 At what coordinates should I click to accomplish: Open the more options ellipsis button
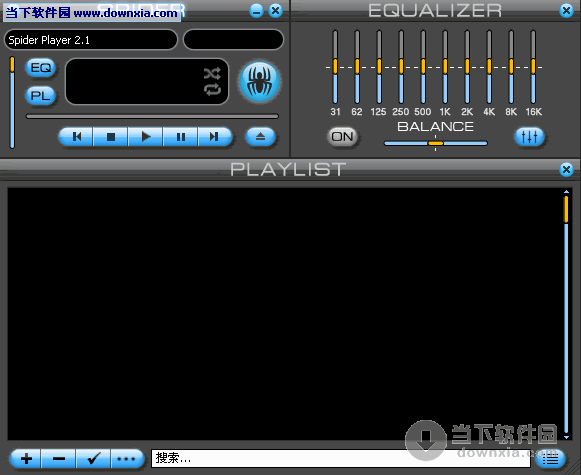(127, 459)
